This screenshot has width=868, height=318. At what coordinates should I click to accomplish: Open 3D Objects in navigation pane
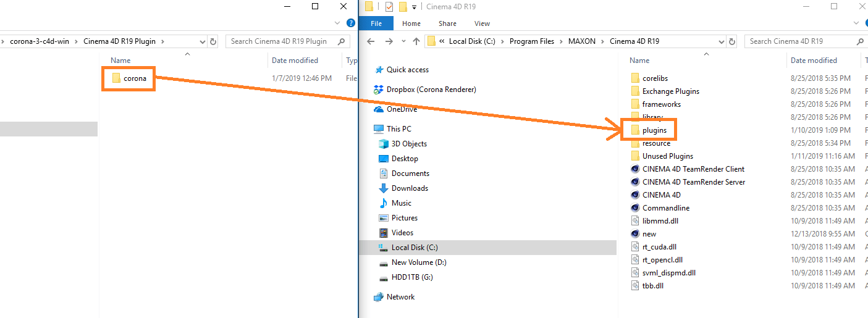point(409,144)
